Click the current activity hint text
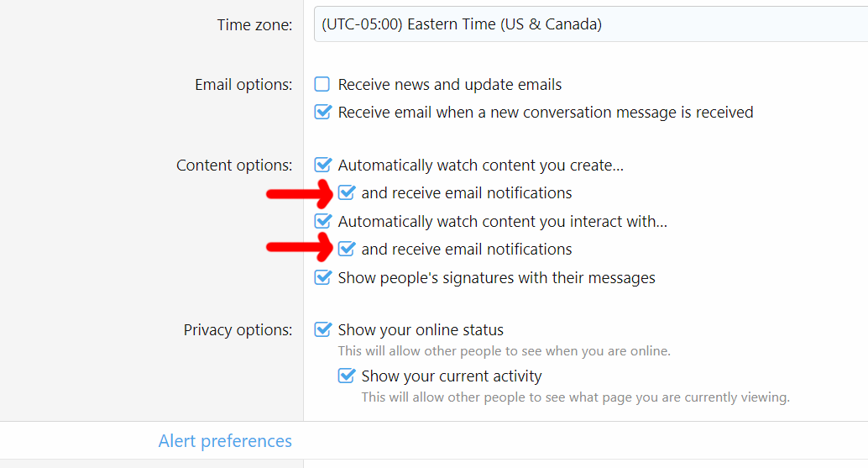 575,397
